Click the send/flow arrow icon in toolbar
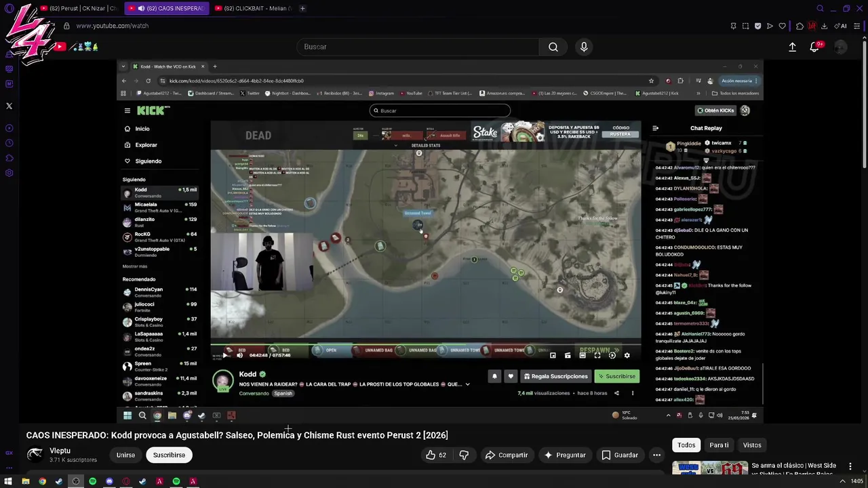Viewport: 868px width, 488px height. (x=770, y=26)
